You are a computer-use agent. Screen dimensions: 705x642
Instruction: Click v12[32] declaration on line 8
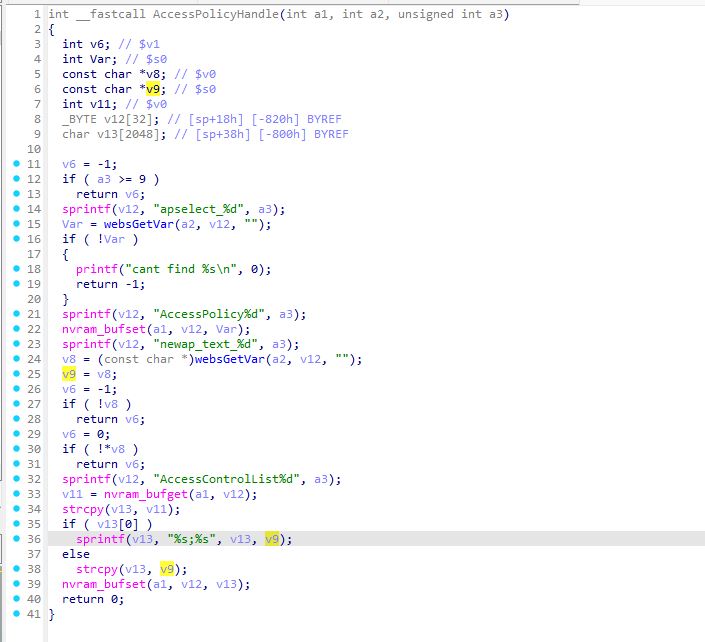pyautogui.click(x=111, y=119)
